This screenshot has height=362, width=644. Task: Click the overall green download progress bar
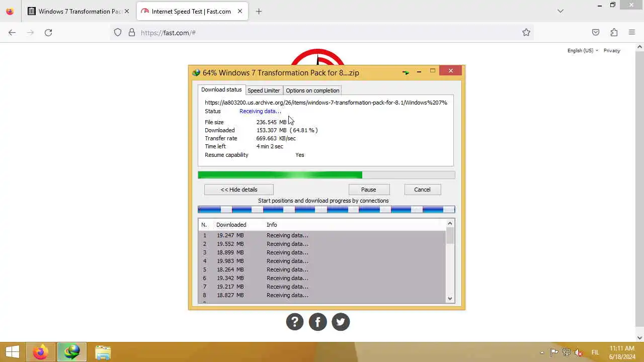(x=326, y=175)
